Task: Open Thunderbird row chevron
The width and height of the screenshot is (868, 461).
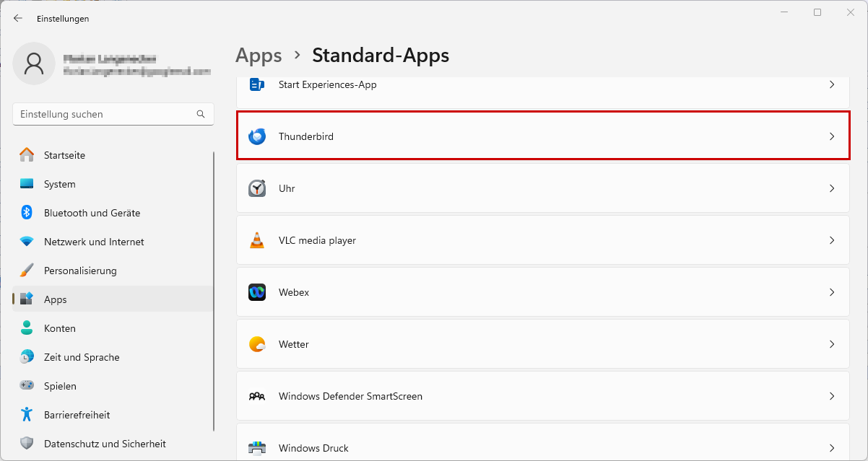Action: pos(832,136)
